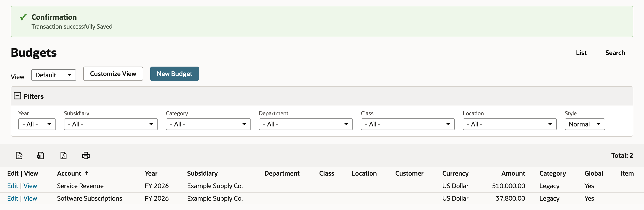Click Example Supply Co. in Service Revenue row
The width and height of the screenshot is (644, 210).
coord(215,186)
